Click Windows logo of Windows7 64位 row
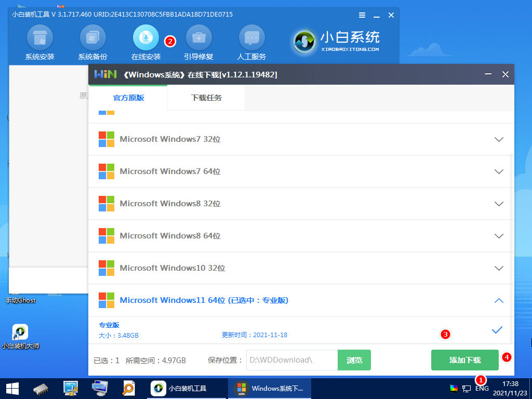Image resolution: width=532 pixels, height=399 pixels. click(107, 171)
